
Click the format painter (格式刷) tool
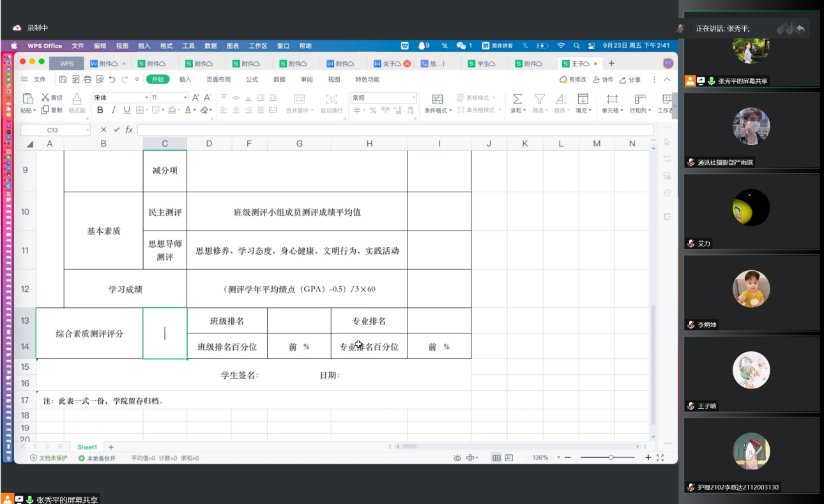[x=77, y=102]
